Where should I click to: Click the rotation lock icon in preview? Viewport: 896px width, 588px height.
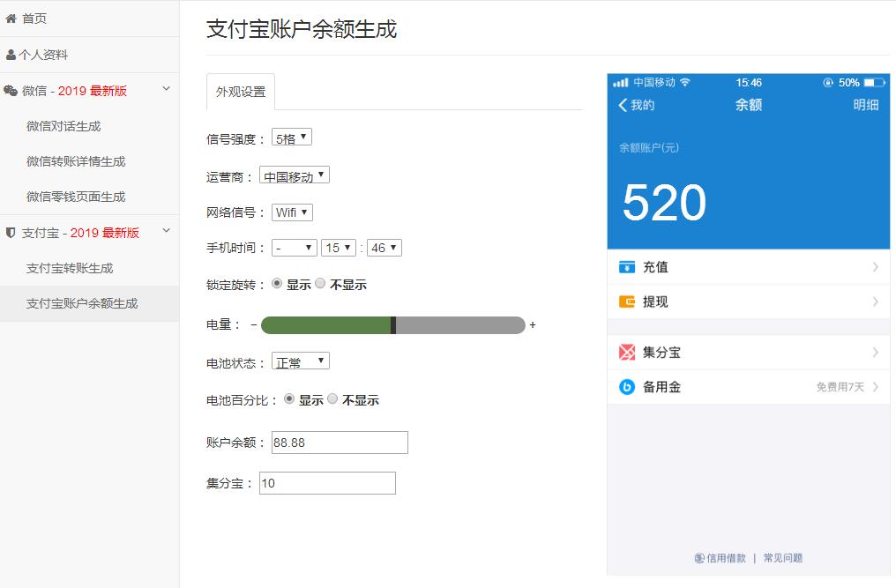(828, 82)
